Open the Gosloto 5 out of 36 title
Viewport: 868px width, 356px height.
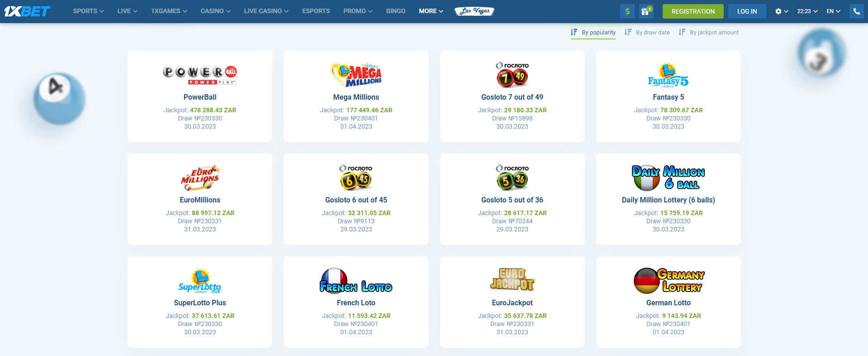pos(512,200)
